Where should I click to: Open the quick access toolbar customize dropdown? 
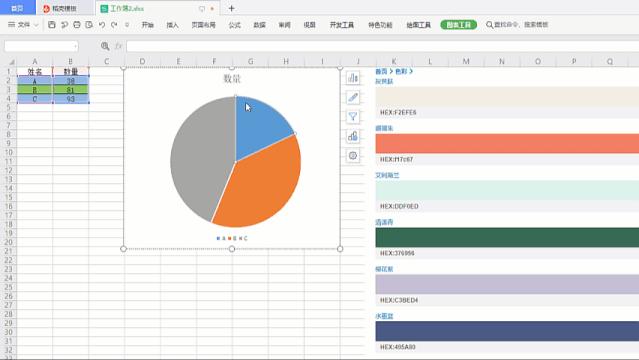coord(127,25)
